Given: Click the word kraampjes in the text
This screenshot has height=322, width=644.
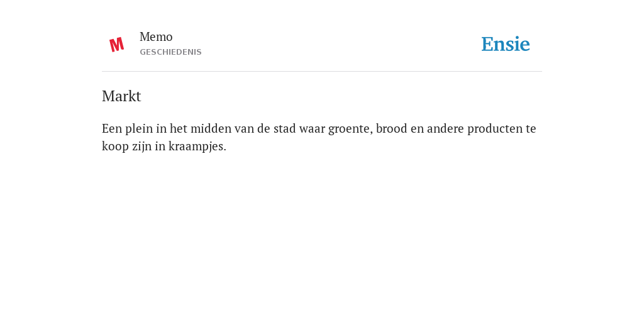Looking at the screenshot, I should pos(197,147).
